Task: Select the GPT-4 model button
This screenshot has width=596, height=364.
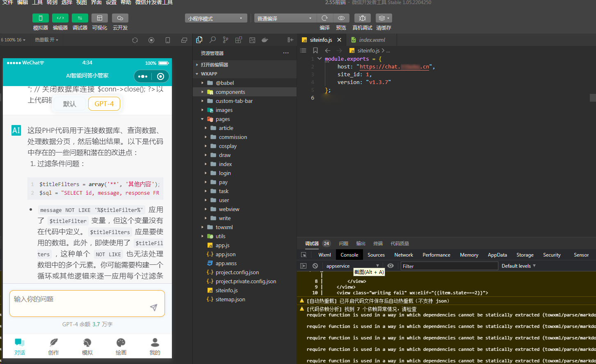Action: [x=104, y=104]
